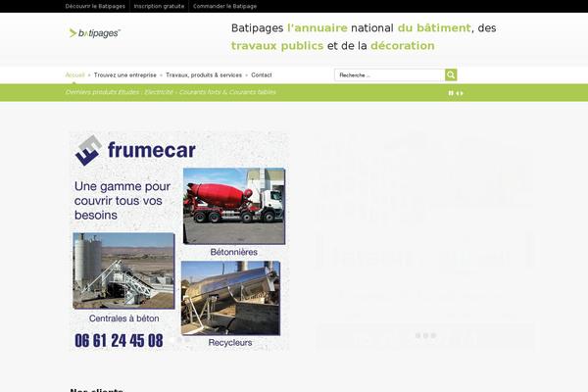Click the green search magnifier button

click(451, 75)
